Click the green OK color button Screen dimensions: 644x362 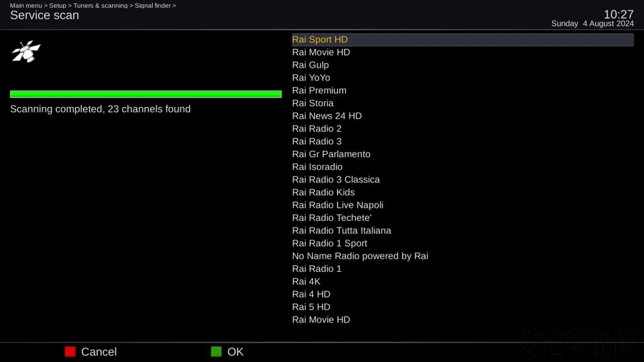coord(216,352)
